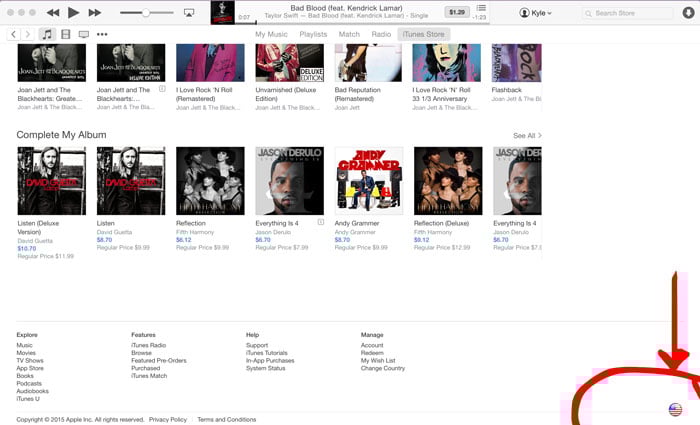Play the current song
This screenshot has width=700, height=425.
73,12
